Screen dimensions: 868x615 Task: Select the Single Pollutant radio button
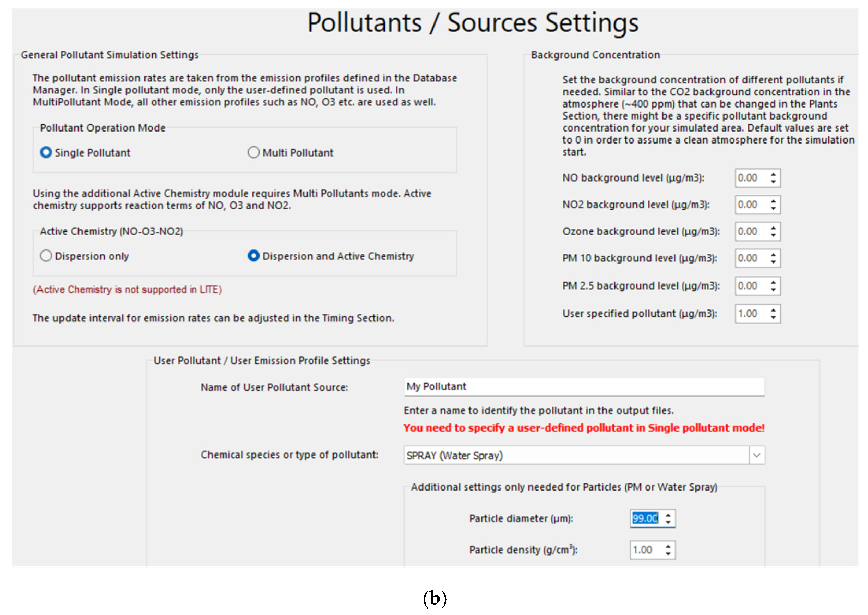[46, 153]
